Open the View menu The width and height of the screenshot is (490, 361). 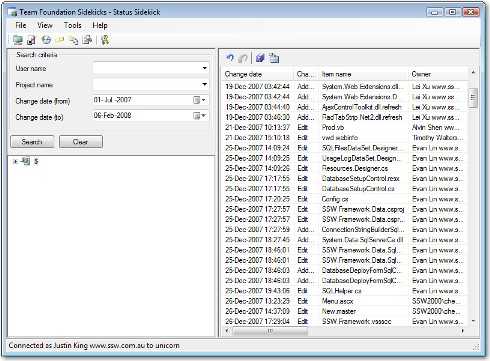[x=45, y=25]
